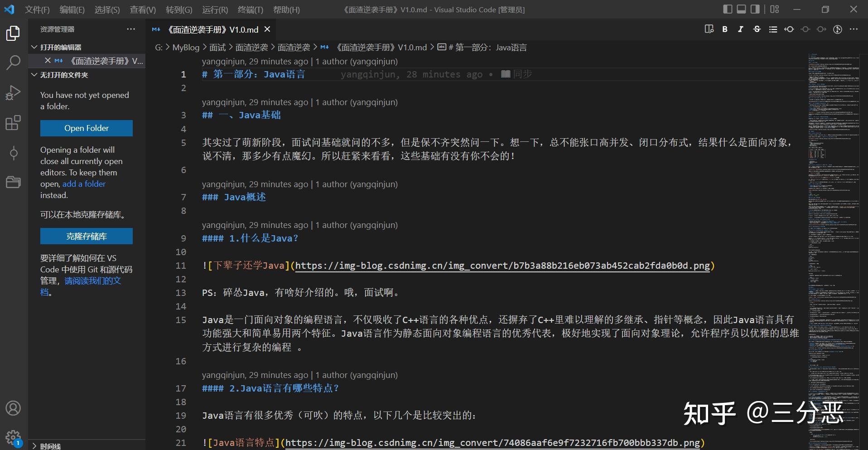Click the Open Folder button

click(86, 128)
